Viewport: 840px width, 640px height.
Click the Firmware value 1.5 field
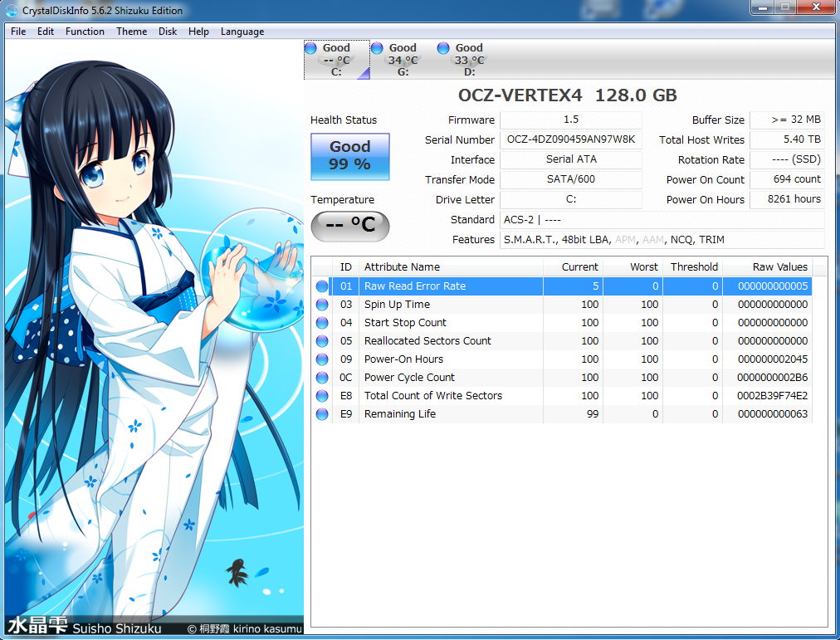pyautogui.click(x=571, y=120)
